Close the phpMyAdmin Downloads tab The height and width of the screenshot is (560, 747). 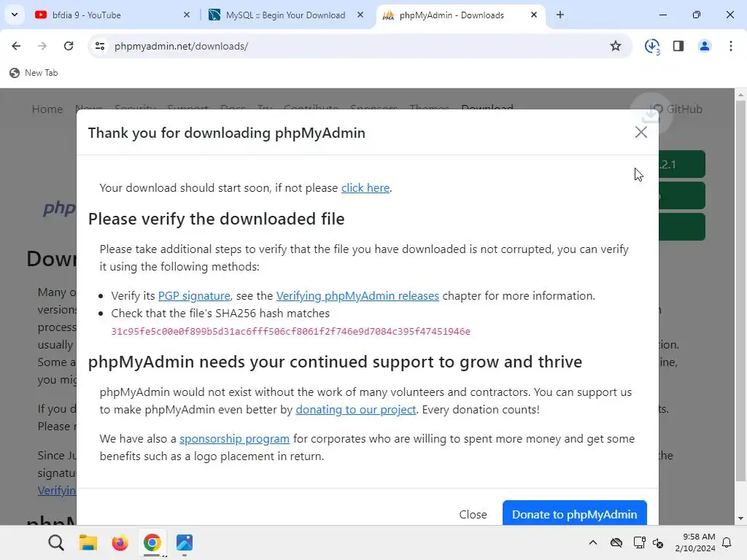tap(533, 15)
